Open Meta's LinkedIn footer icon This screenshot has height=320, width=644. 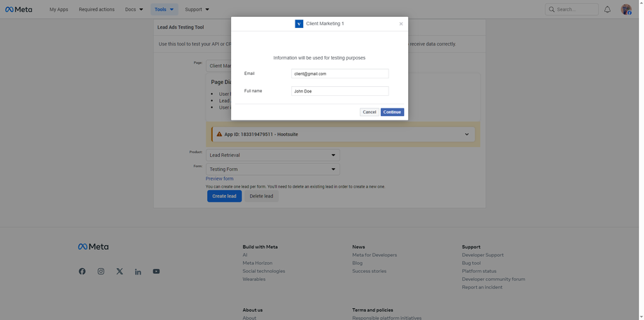[x=138, y=272]
